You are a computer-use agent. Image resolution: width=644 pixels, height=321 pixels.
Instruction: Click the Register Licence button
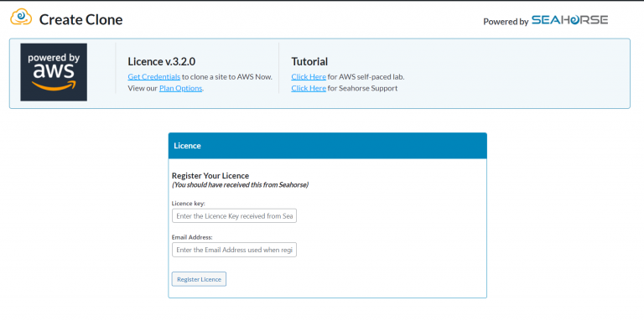point(199,279)
